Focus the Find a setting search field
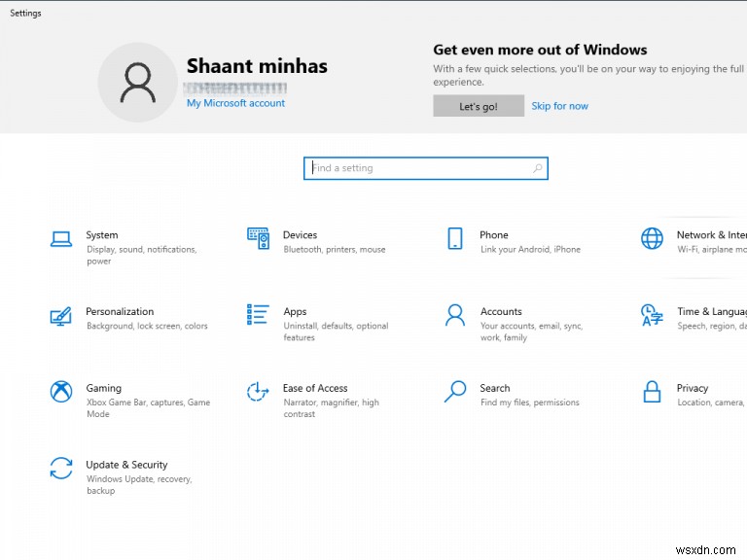The width and height of the screenshot is (747, 560). 426,168
